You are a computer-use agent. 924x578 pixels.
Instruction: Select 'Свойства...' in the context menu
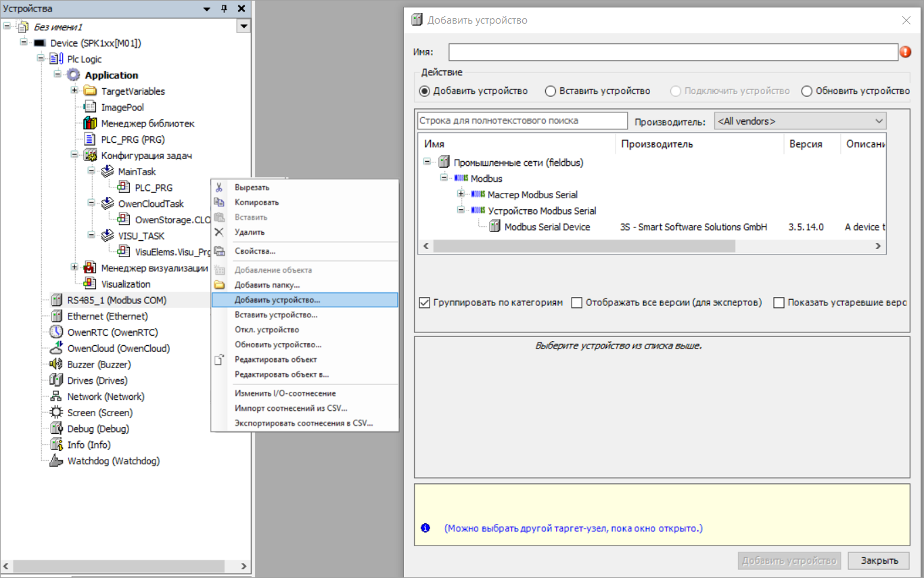[x=255, y=251]
